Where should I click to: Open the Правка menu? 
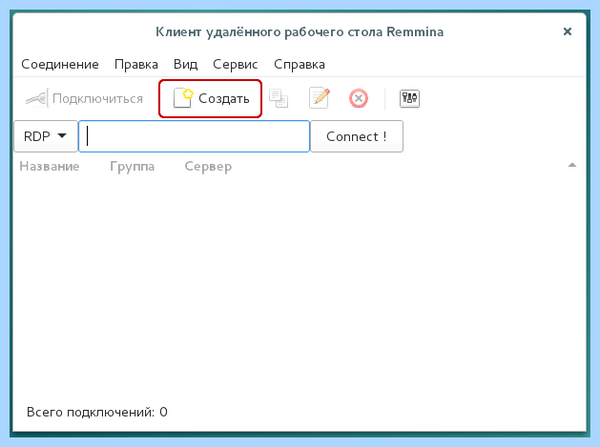[x=136, y=64]
